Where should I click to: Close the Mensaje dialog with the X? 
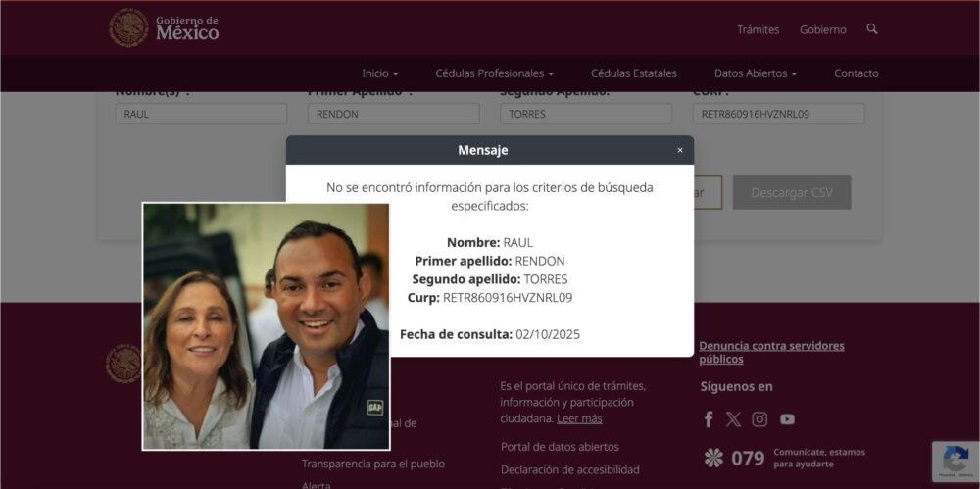click(680, 150)
